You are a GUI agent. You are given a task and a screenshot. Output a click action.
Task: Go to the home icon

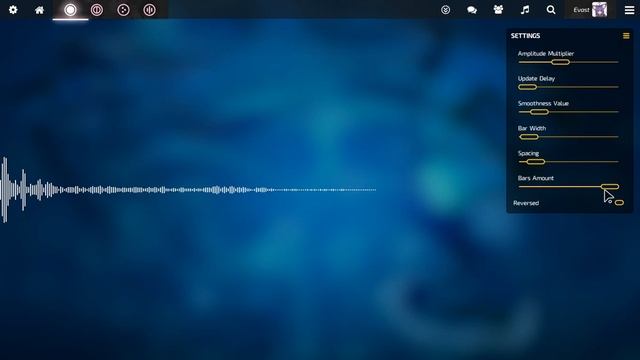click(40, 10)
